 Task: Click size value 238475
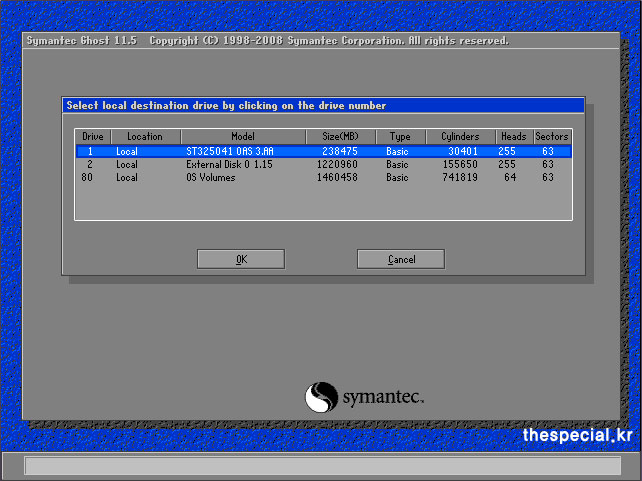click(x=340, y=151)
